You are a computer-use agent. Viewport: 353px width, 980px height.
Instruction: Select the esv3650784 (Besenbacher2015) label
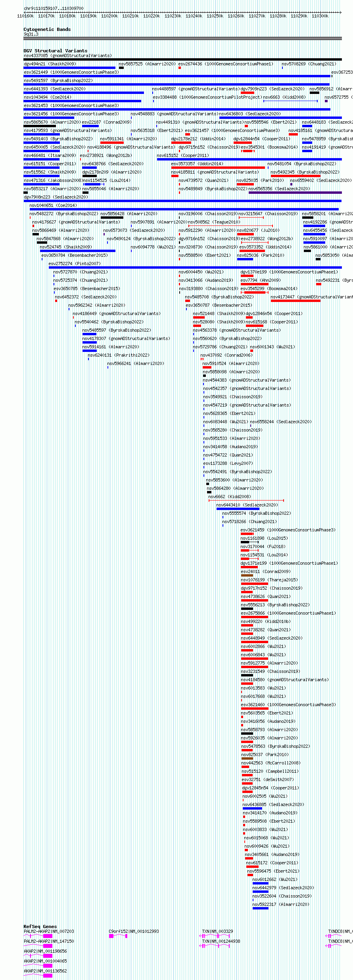(x=75, y=255)
